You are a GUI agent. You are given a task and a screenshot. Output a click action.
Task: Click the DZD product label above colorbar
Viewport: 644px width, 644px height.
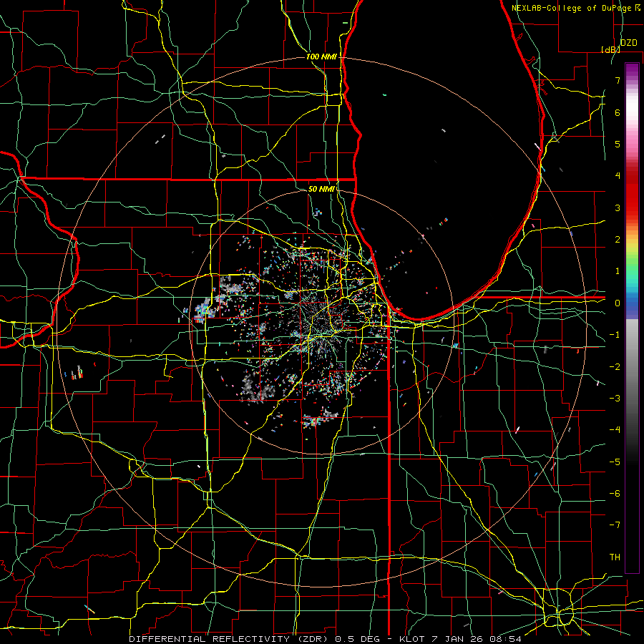pyautogui.click(x=628, y=43)
